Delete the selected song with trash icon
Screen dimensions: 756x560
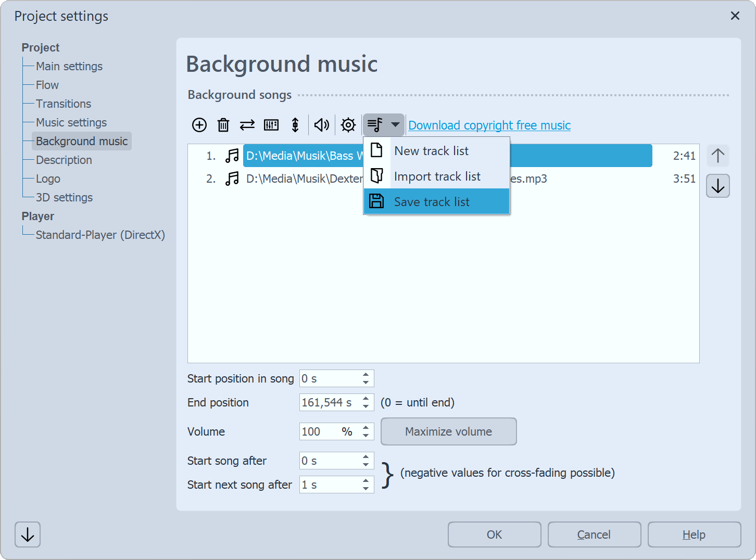pos(223,125)
